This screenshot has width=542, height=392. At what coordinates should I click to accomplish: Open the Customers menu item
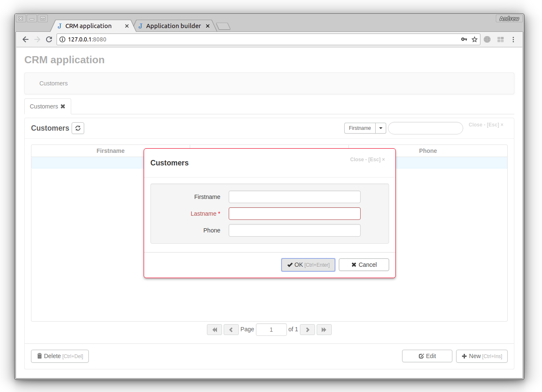pyautogui.click(x=54, y=83)
